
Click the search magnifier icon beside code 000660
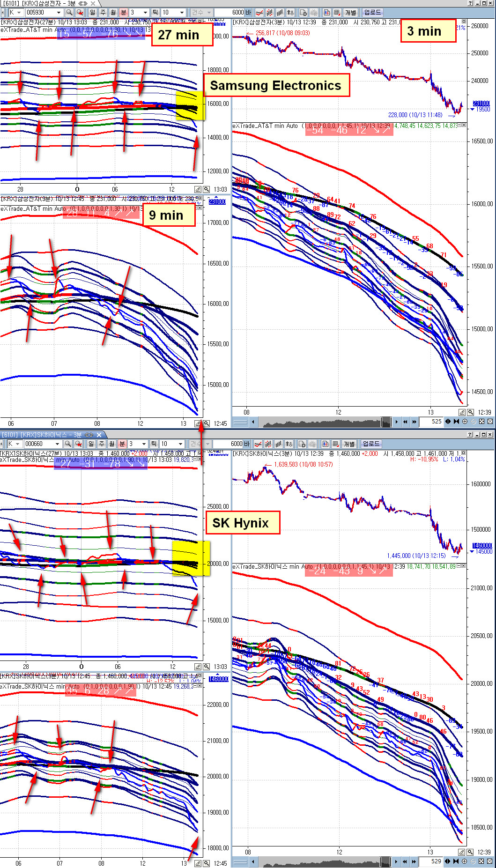[68, 444]
